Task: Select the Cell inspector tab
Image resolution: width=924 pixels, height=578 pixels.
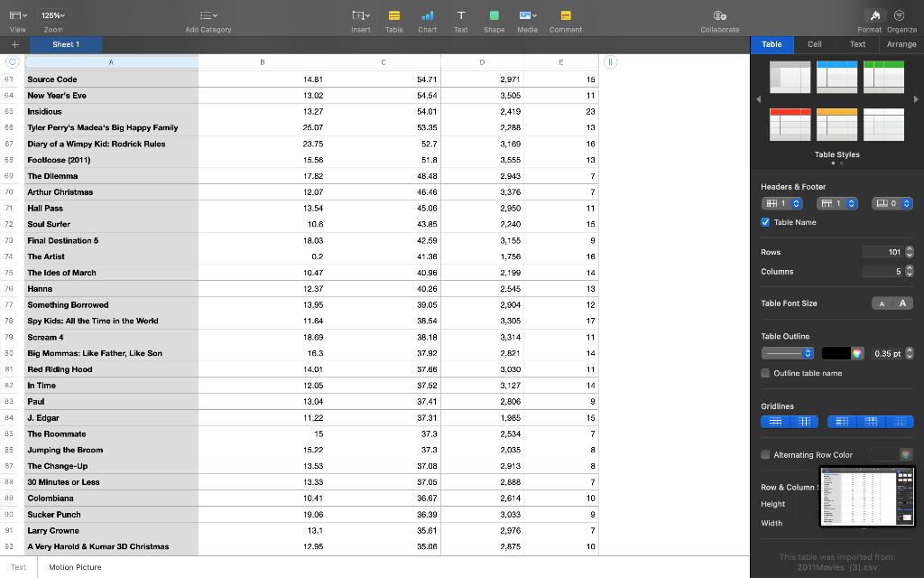Action: pyautogui.click(x=815, y=44)
